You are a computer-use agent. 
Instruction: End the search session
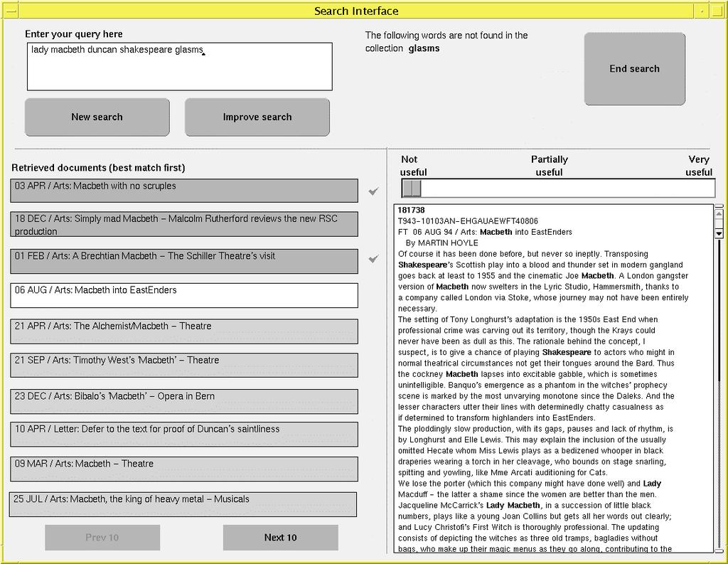635,69
